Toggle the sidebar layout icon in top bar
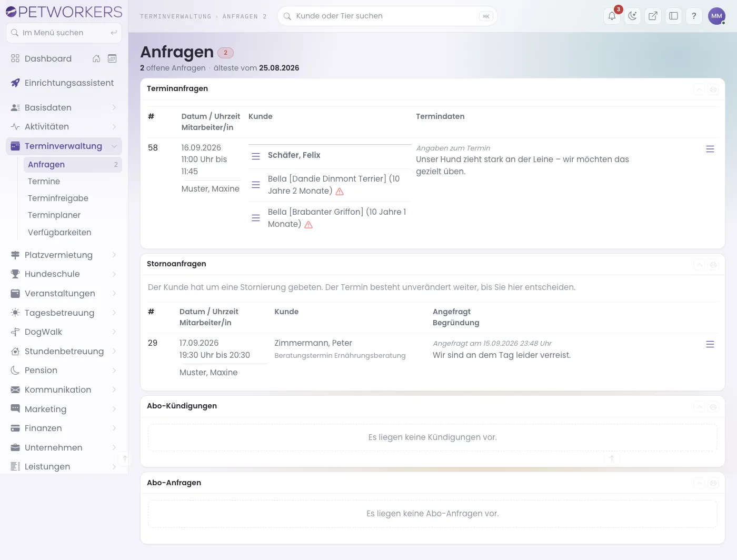The height and width of the screenshot is (560, 737). point(673,16)
